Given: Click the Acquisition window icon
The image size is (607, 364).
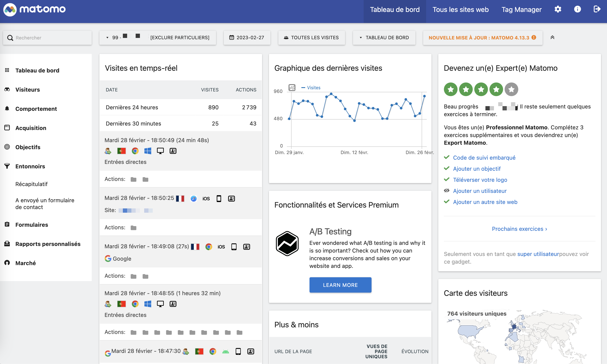Looking at the screenshot, I should coord(7,127).
